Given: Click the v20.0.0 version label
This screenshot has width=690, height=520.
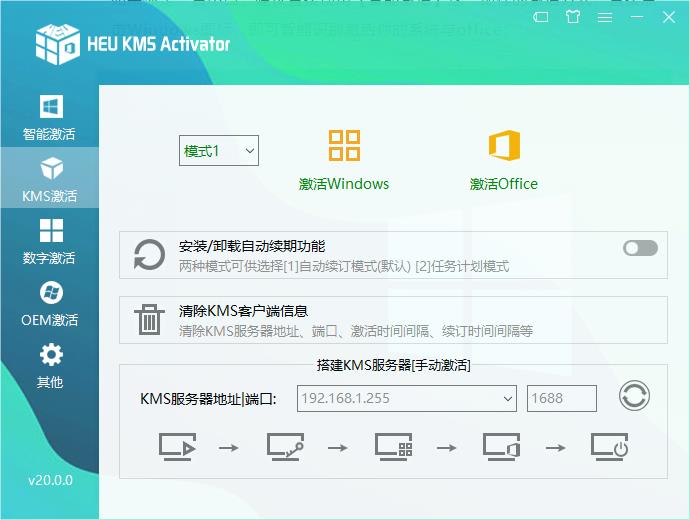Looking at the screenshot, I should (x=50, y=480).
